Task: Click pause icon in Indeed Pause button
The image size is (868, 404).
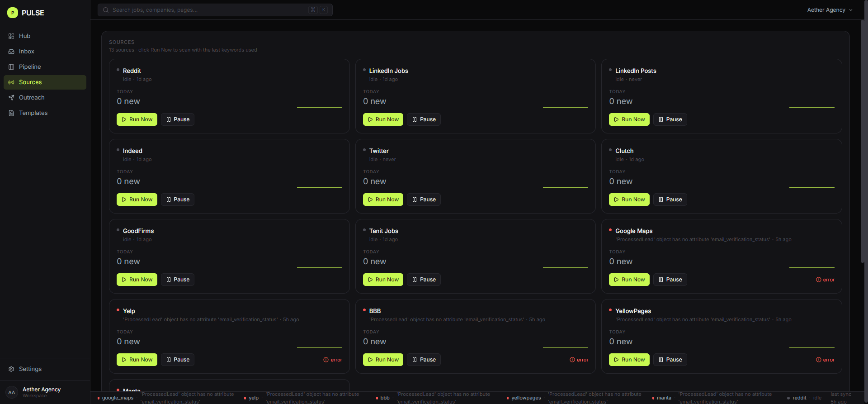Action: click(169, 200)
